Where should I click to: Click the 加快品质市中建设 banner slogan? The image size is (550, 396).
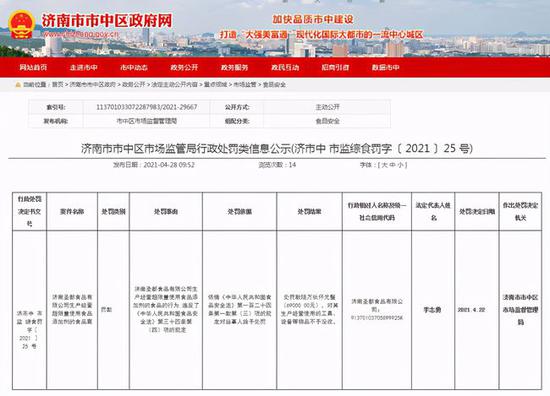pos(313,20)
